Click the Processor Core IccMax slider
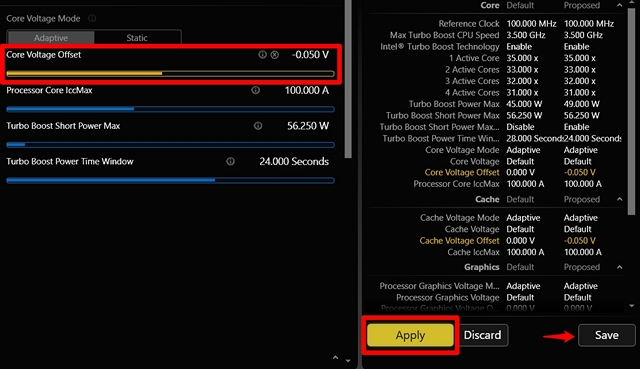Viewport: 640px width, 369px height. pyautogui.click(x=171, y=109)
